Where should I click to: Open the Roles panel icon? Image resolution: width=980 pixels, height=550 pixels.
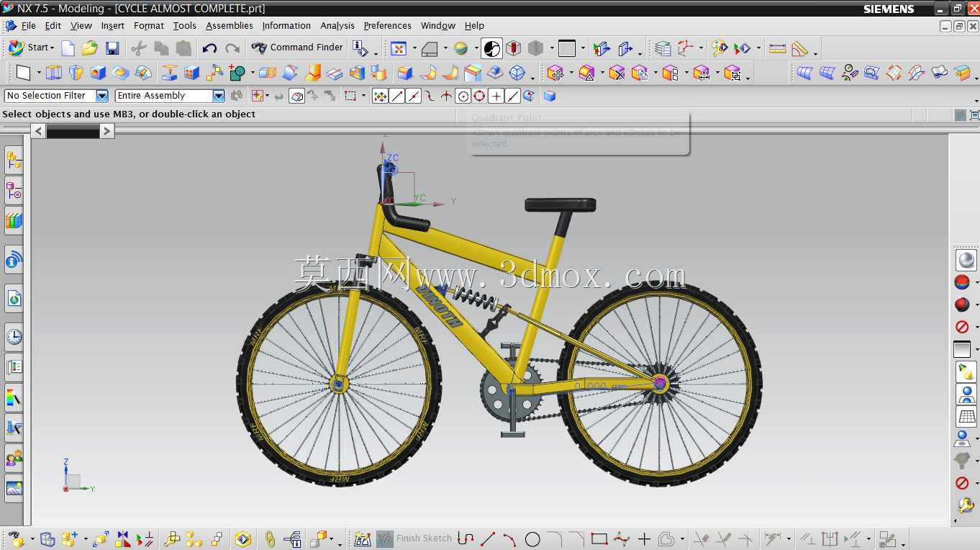(x=14, y=457)
